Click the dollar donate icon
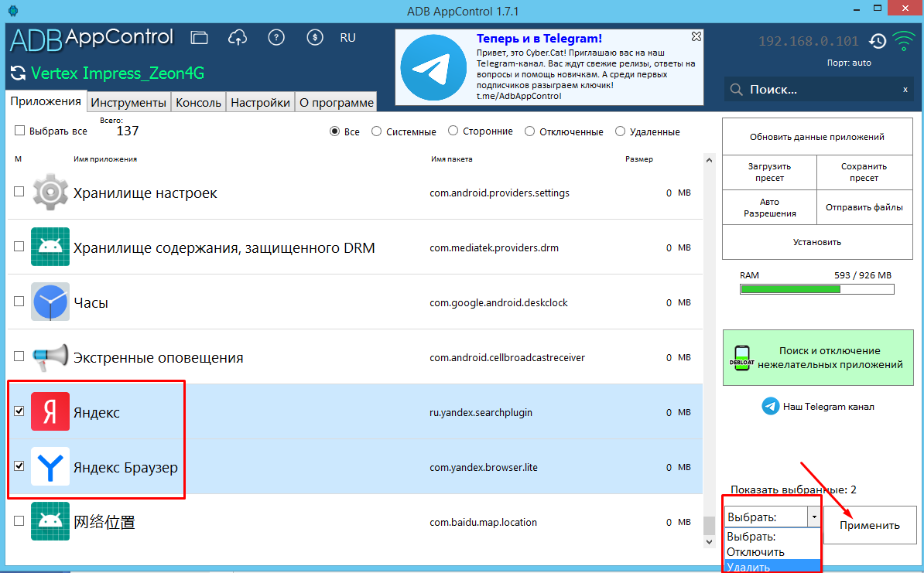The height and width of the screenshot is (573, 924). point(315,38)
